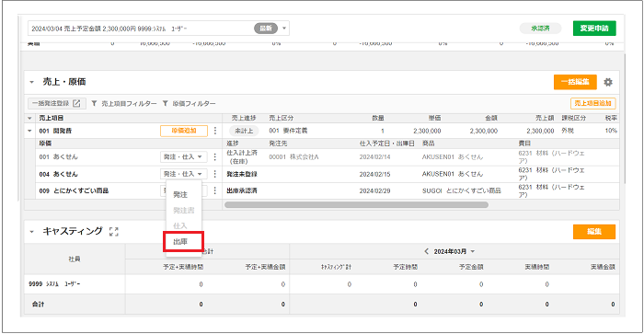Viewport: 644px width, 334px height.
Task: Click the orange 一括編集 button
Action: tap(575, 82)
